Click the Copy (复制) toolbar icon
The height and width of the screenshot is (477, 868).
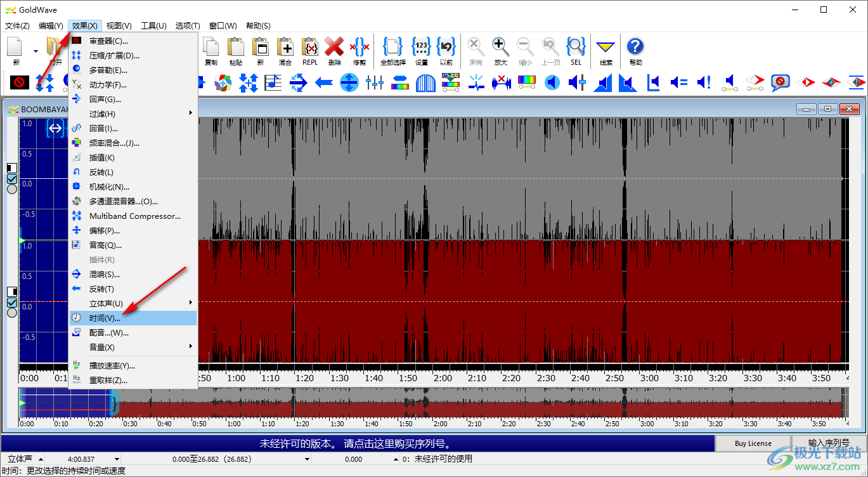point(211,51)
